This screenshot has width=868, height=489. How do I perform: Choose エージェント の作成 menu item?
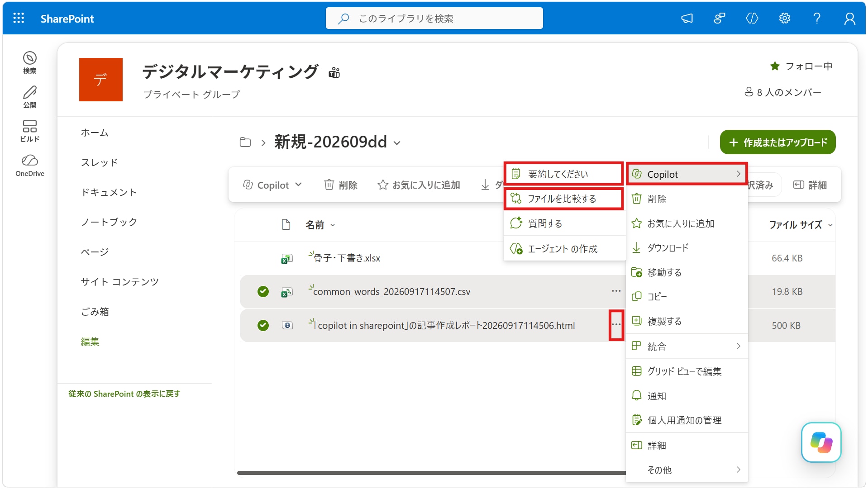(x=564, y=249)
